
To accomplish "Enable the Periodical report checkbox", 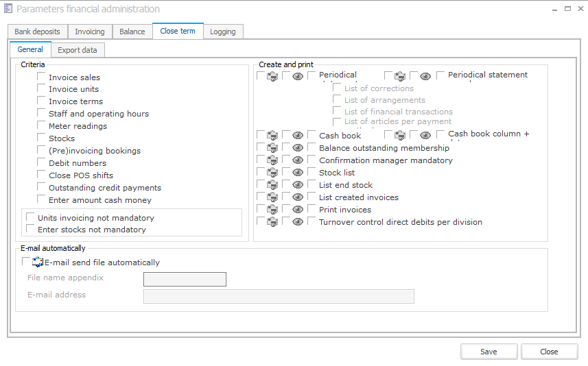I will tap(311, 75).
